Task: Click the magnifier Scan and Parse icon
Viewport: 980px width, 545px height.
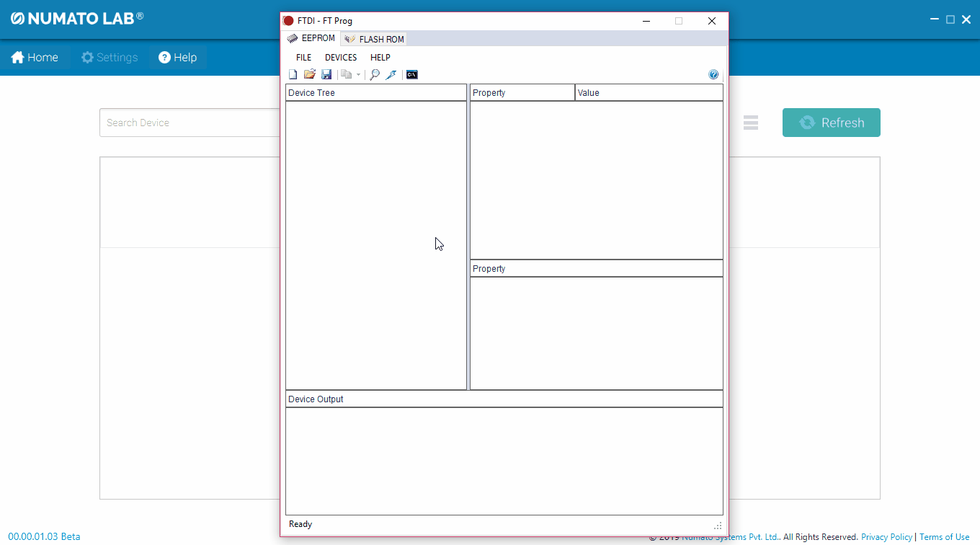Action: pyautogui.click(x=375, y=75)
